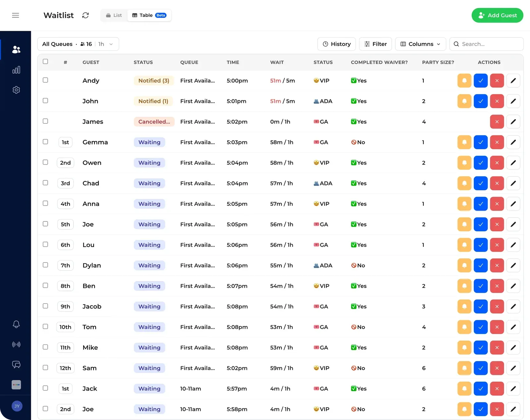530x420 pixels.
Task: Refresh the waitlist
Action: point(85,15)
